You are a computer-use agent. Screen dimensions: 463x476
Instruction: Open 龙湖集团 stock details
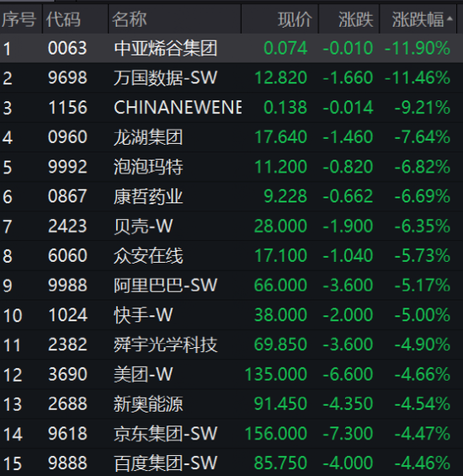coord(231,137)
